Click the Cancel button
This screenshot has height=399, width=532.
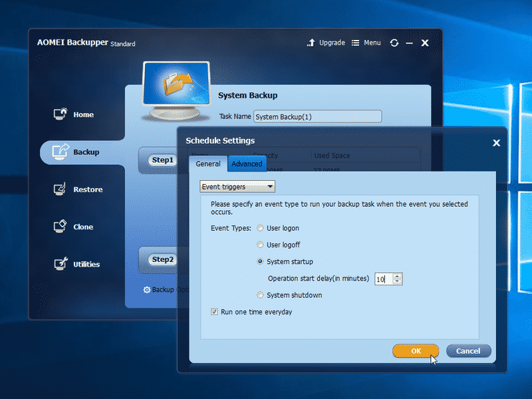click(468, 351)
